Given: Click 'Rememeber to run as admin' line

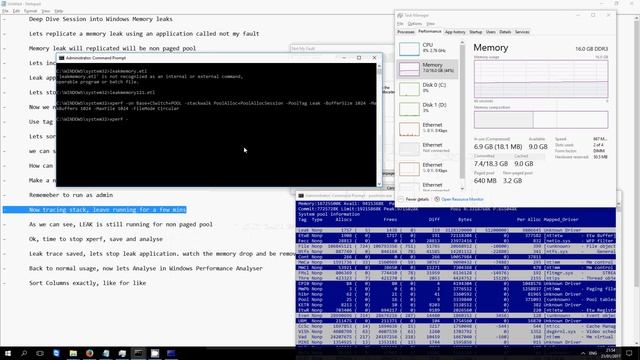Looking at the screenshot, I should (x=71, y=195).
